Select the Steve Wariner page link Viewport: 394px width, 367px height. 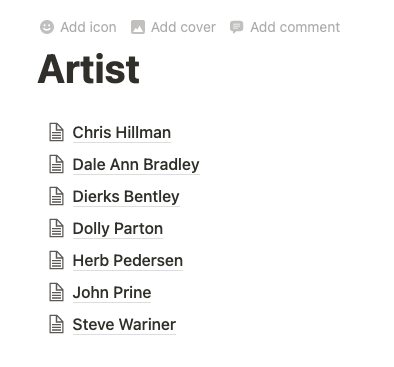point(124,325)
